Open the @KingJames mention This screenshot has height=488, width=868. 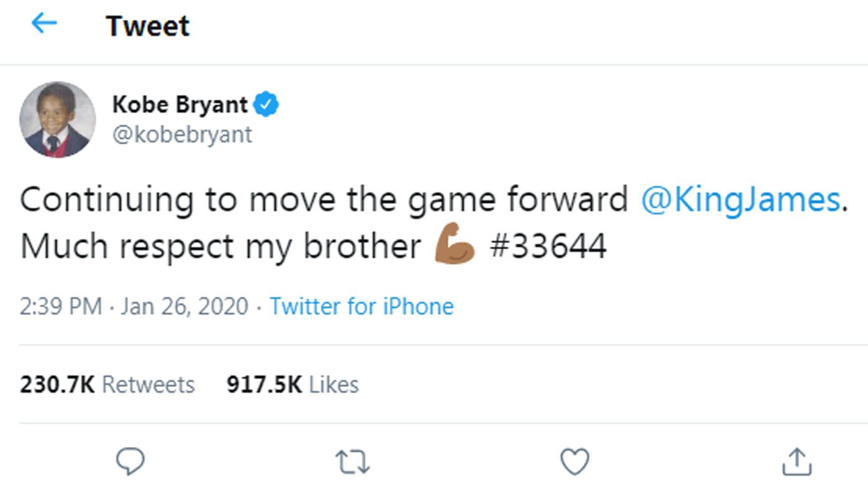pos(740,200)
